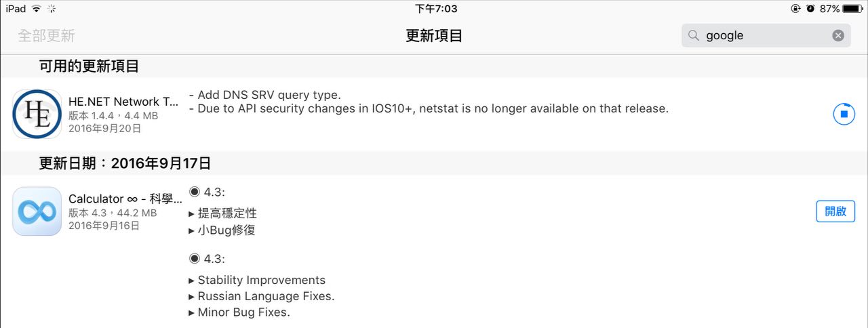The width and height of the screenshot is (868, 328).
Task: Tap the Calculator ∞ infinity app icon
Action: coord(37,211)
